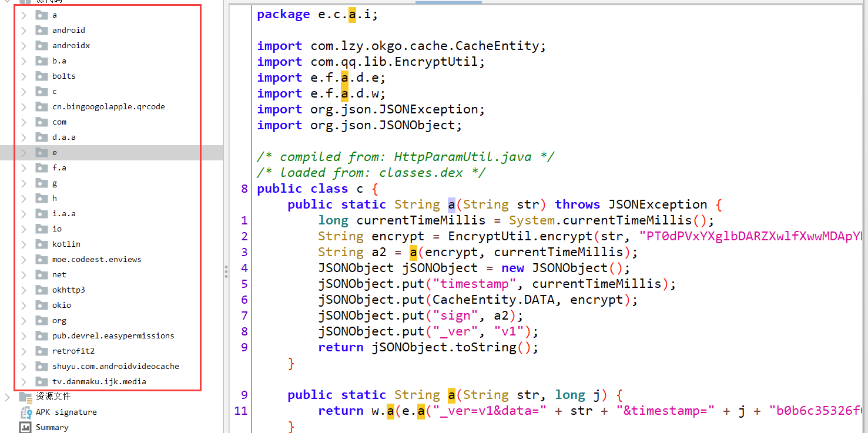Select the bolts package label
Viewport: 868px width, 433px height.
click(x=63, y=76)
